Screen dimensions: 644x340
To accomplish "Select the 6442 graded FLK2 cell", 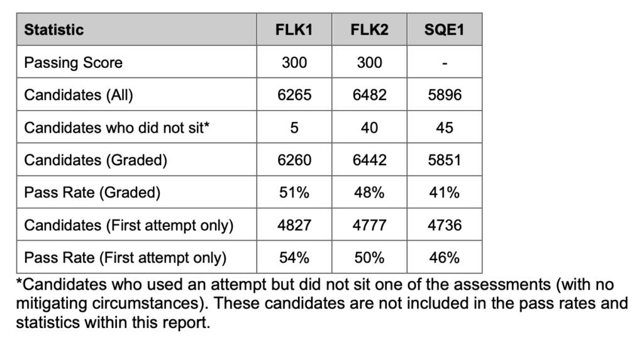I will point(369,160).
